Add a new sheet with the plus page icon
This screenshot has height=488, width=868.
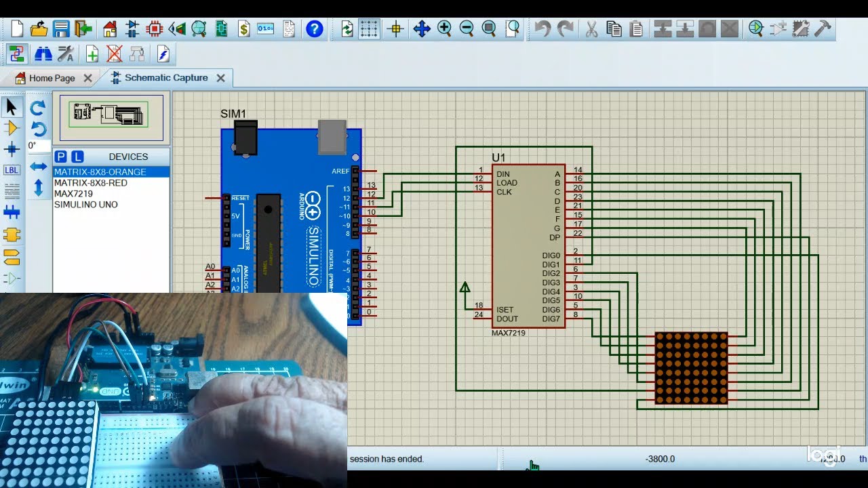coord(92,54)
